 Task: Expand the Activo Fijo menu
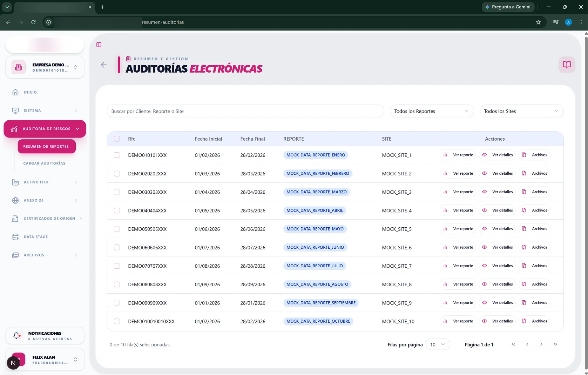45,182
